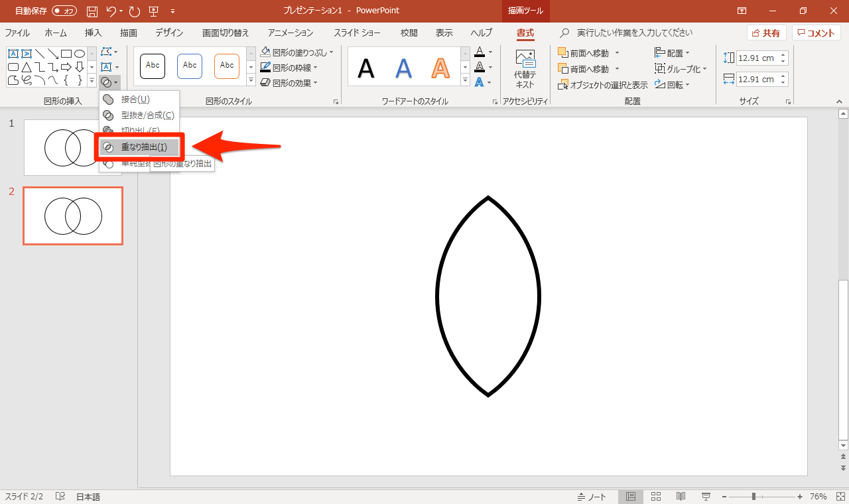Open the Merge Shapes dropdown button
The width and height of the screenshot is (849, 504).
pyautogui.click(x=109, y=82)
